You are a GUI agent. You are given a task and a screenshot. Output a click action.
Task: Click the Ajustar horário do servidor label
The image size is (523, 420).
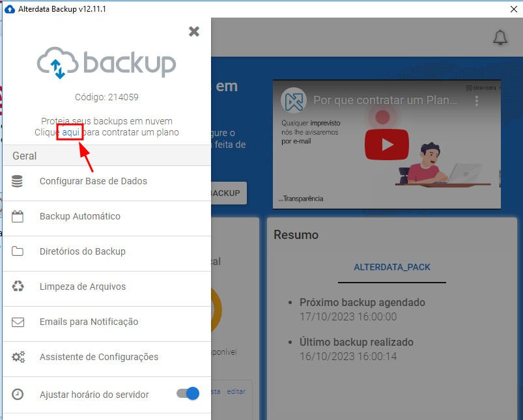coord(94,395)
